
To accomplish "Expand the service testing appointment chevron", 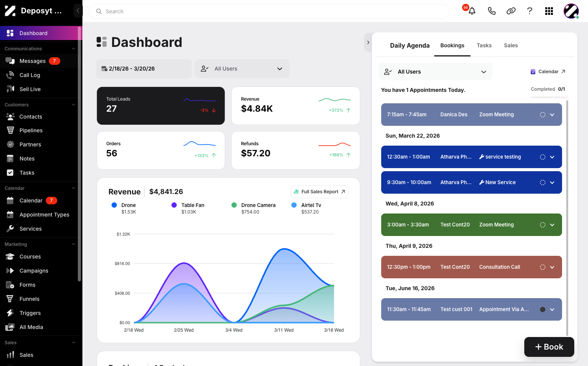I will coord(552,157).
